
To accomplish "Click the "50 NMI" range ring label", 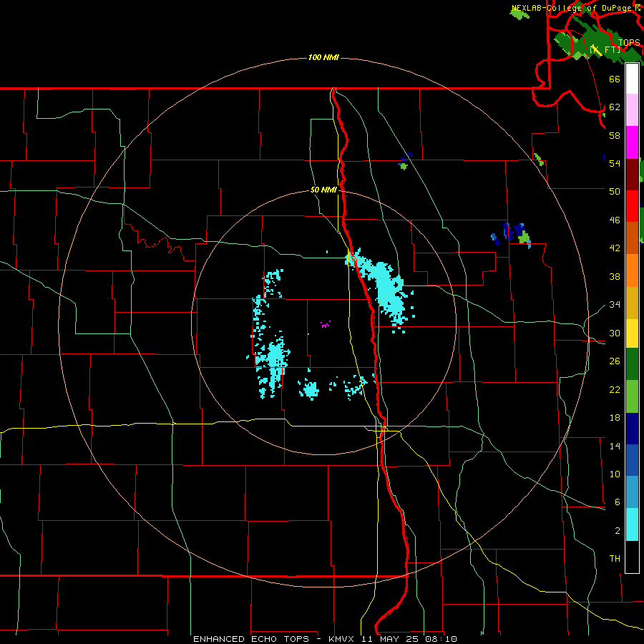I will 323,190.
